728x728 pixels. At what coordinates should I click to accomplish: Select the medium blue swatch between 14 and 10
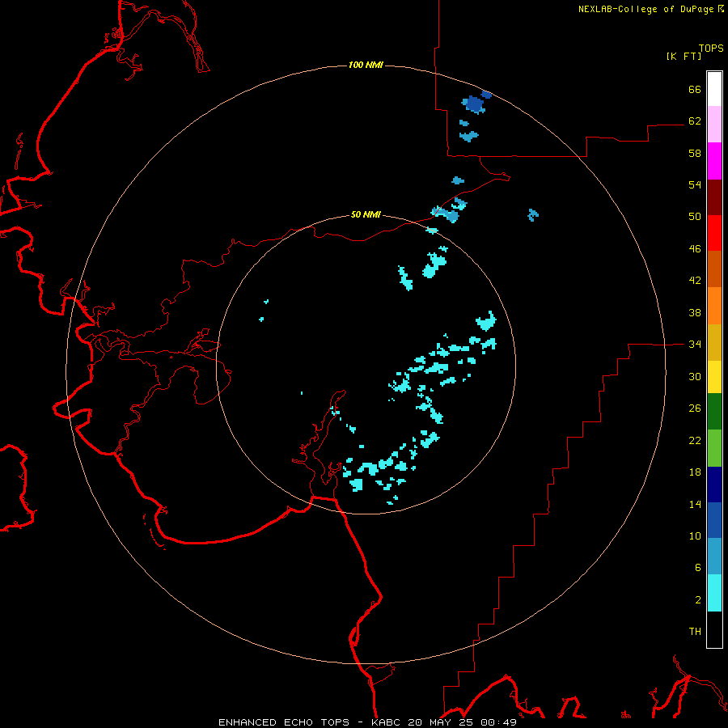(x=714, y=520)
